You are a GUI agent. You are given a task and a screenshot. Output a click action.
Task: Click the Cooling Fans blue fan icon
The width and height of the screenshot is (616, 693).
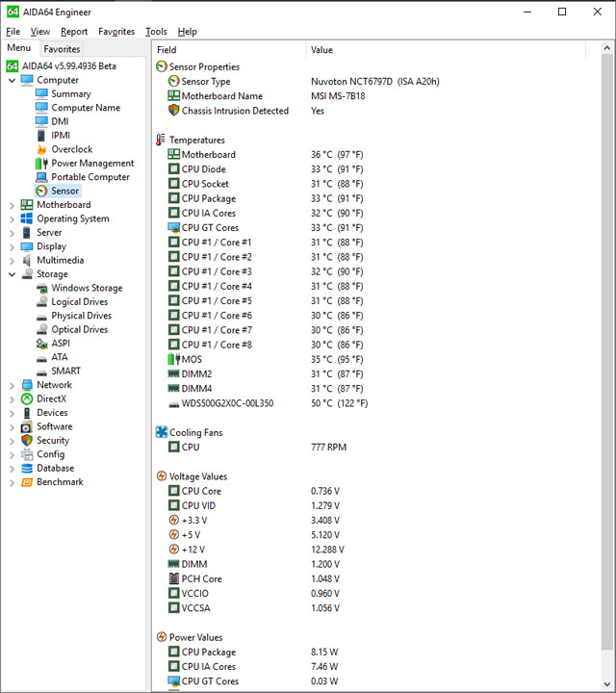click(x=162, y=432)
